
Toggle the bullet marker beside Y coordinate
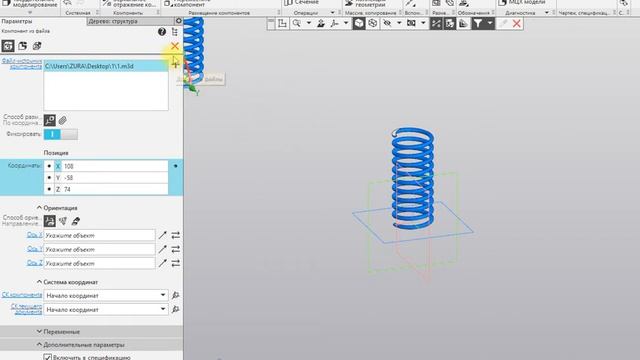pyautogui.click(x=49, y=178)
